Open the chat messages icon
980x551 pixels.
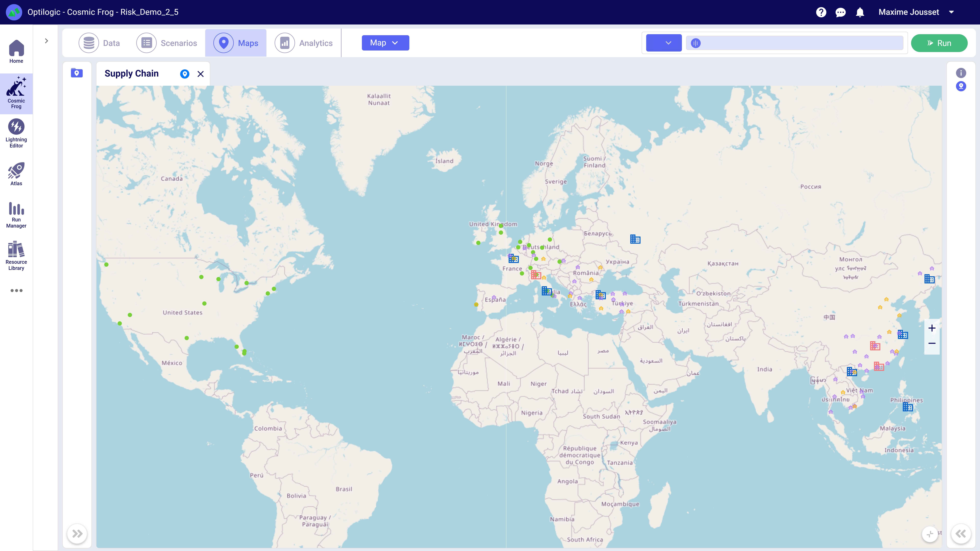[840, 12]
